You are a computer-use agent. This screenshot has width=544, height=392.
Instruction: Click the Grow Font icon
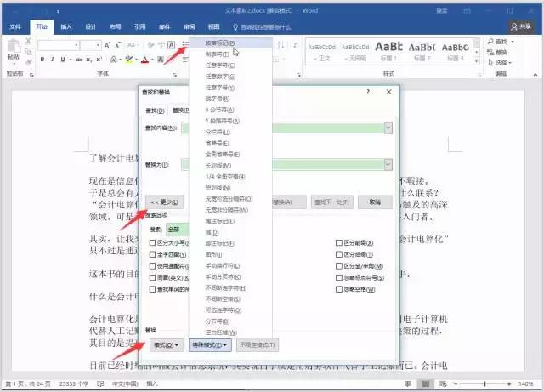click(x=107, y=45)
